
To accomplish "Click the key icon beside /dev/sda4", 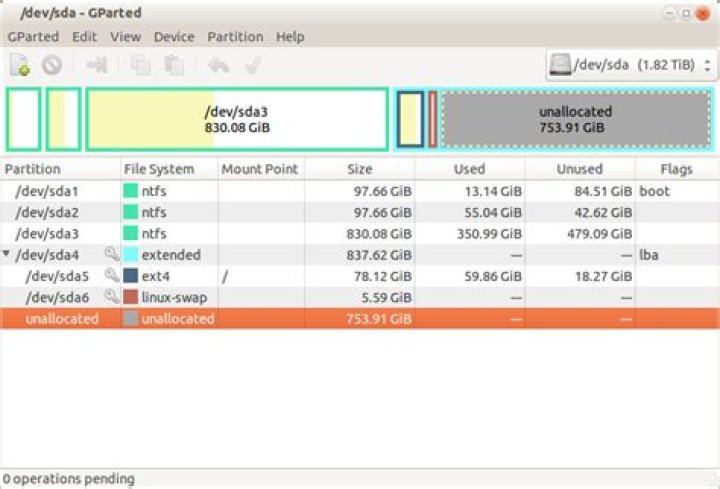I will pos(112,253).
